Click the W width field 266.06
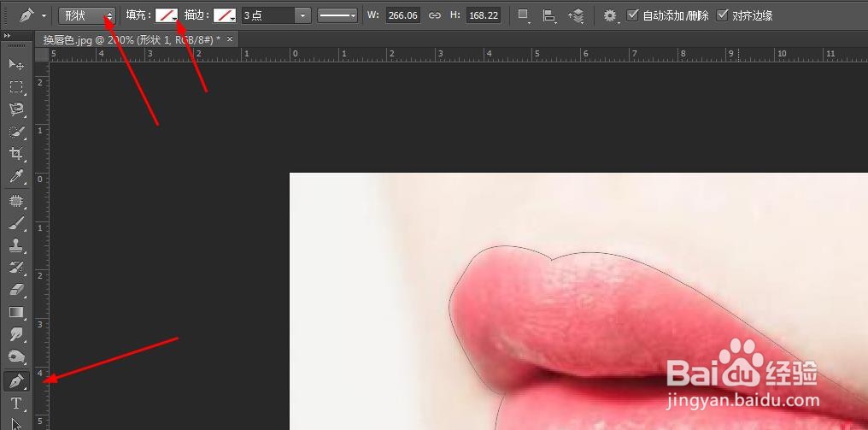 tap(402, 15)
